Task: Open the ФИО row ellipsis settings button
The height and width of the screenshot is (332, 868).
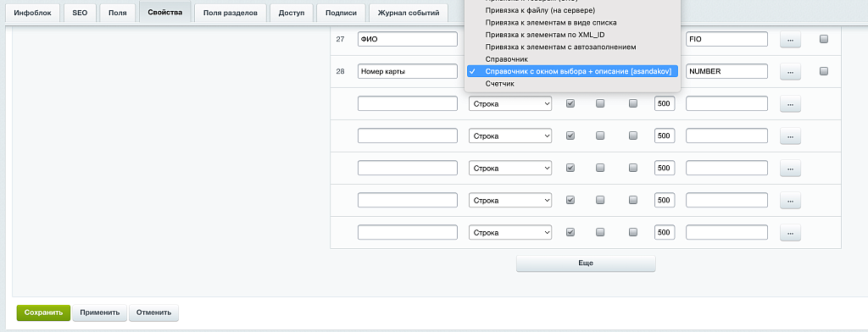Action: pos(790,39)
